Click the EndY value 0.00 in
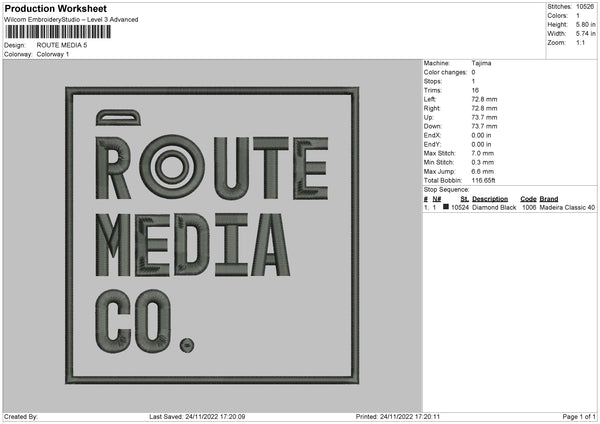 point(481,144)
